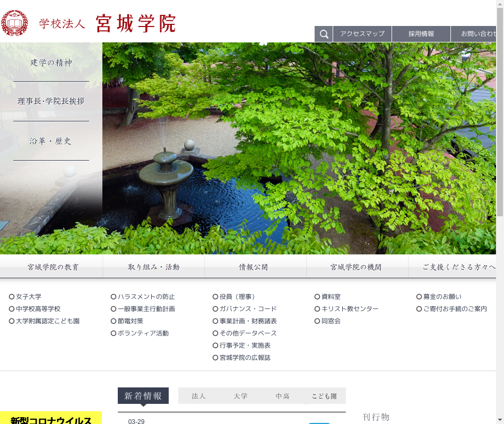Switch to the 法人 news tab
Image resolution: width=504 pixels, height=424 pixels.
198,396
